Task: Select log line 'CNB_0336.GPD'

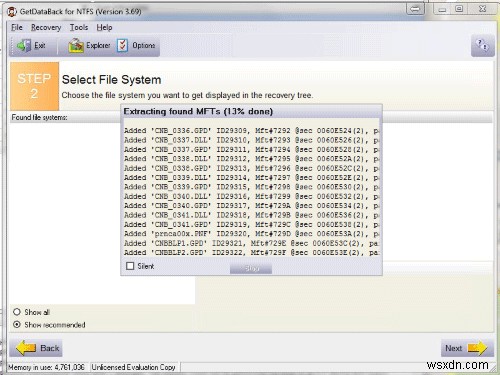Action: tap(251, 131)
